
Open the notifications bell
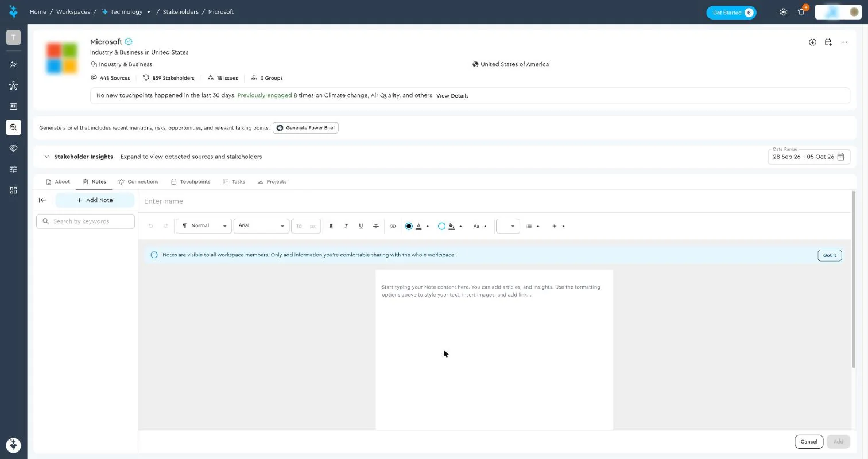point(801,12)
